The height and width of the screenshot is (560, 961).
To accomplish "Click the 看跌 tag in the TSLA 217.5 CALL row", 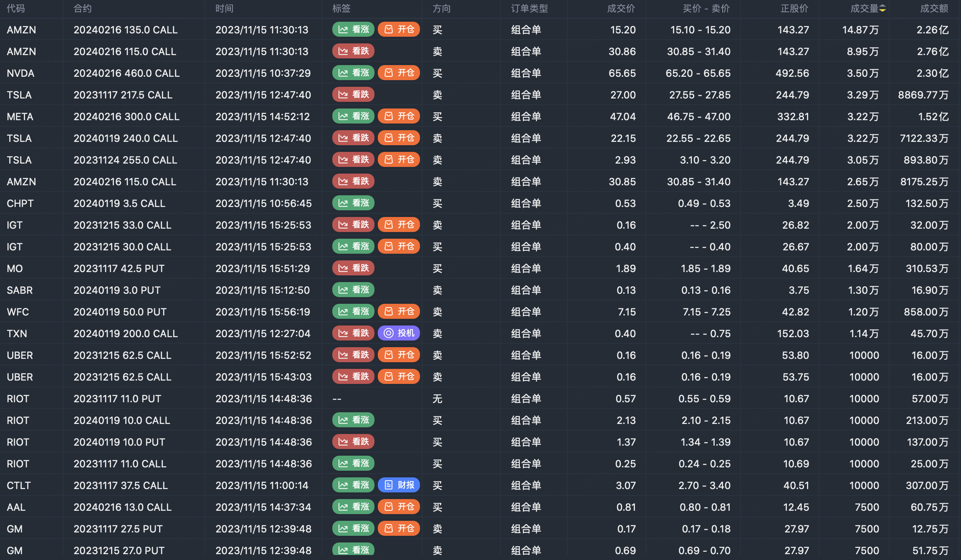I will click(353, 95).
